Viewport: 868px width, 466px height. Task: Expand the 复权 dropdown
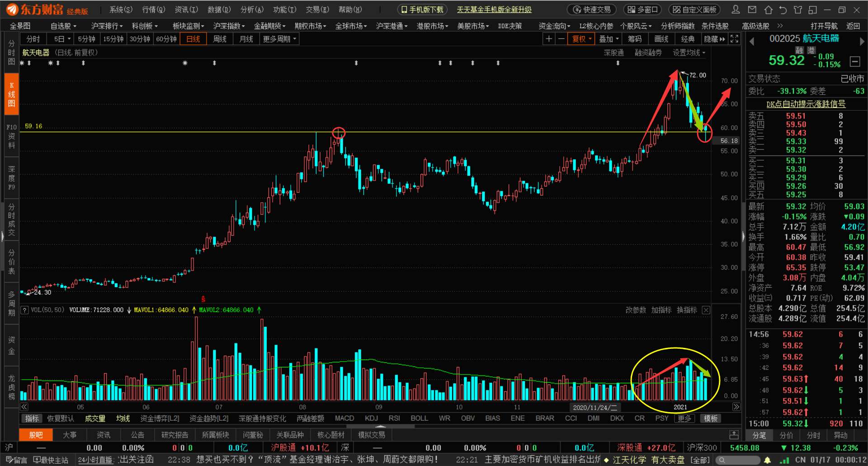click(581, 39)
